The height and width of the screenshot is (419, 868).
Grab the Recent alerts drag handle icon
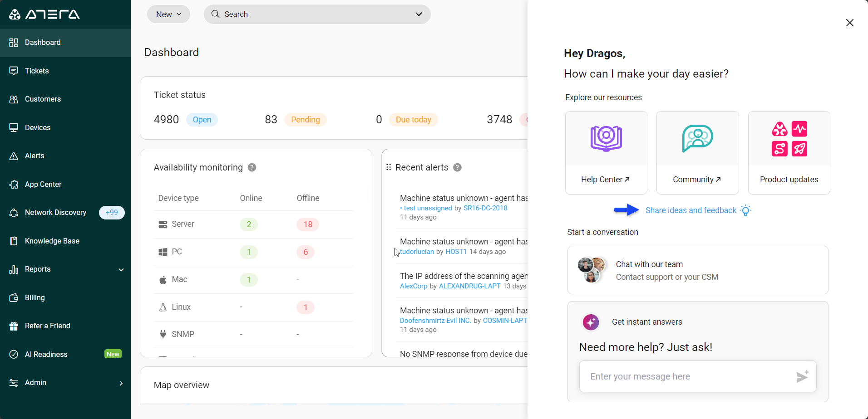click(389, 167)
